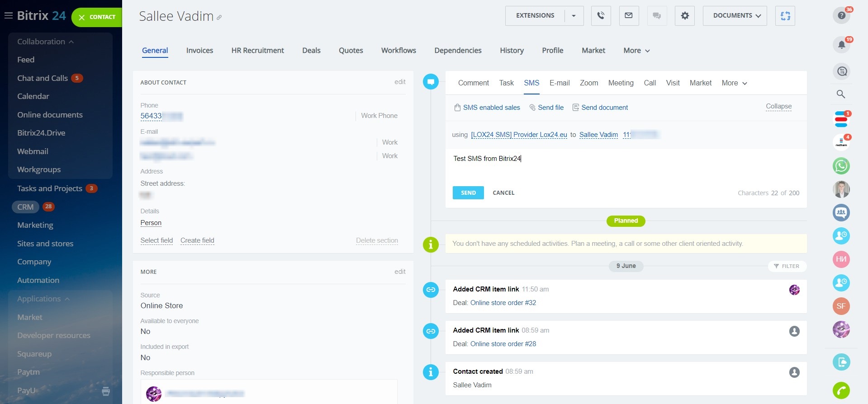The image size is (868, 404).
Task: Open the help question mark icon
Action: pos(841,15)
